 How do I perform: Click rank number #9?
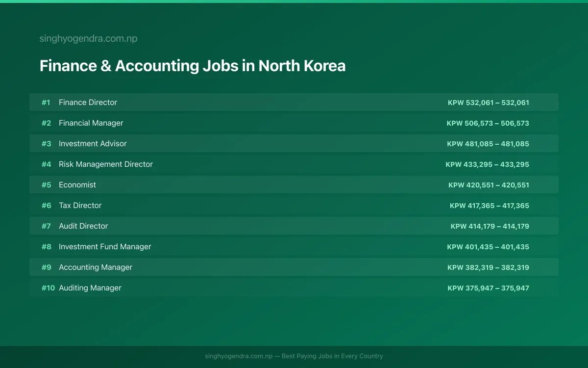tap(46, 267)
